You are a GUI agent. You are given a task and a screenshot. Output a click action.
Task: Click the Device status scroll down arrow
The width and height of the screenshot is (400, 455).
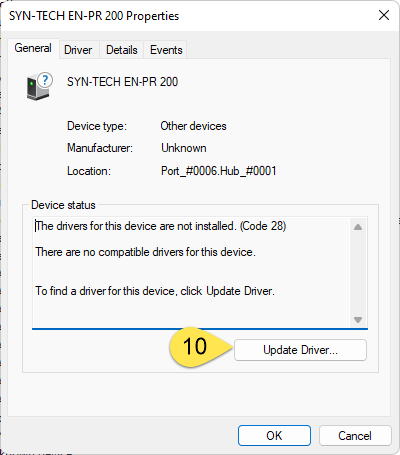358,320
